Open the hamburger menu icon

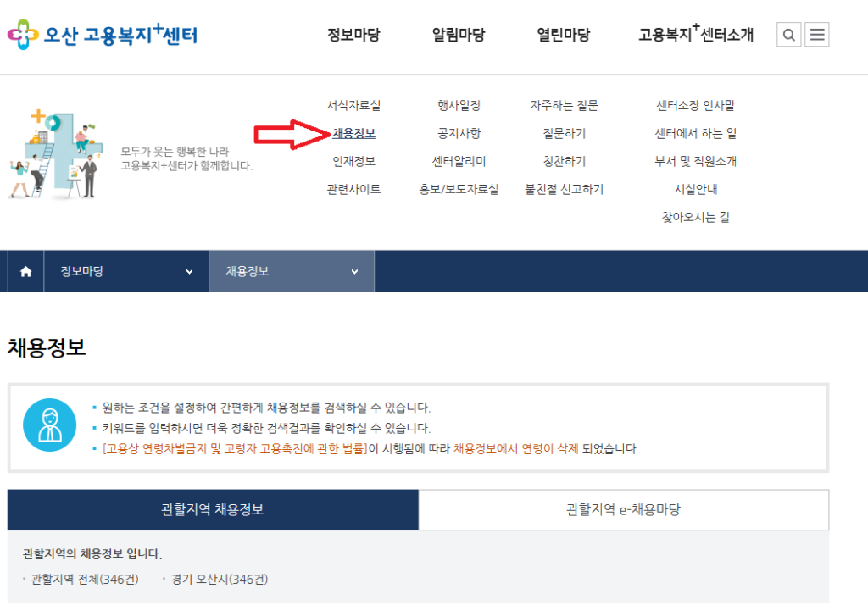pyautogui.click(x=817, y=35)
